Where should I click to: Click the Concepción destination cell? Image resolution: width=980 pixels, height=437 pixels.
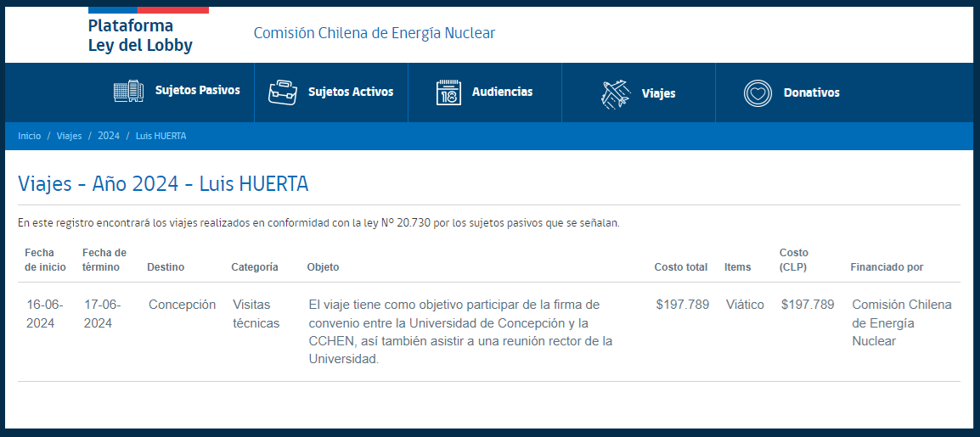point(182,305)
